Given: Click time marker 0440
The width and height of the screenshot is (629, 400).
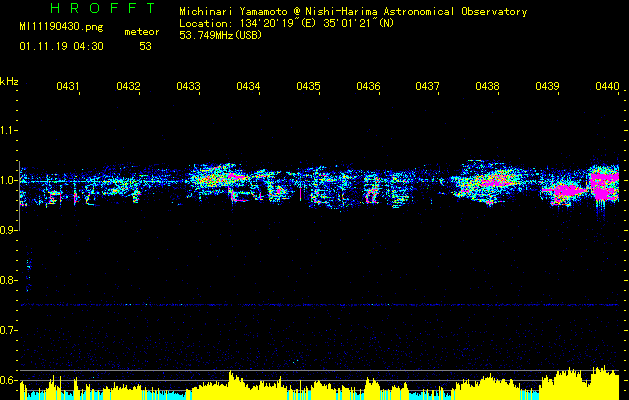Looking at the screenshot, I should (x=607, y=86).
